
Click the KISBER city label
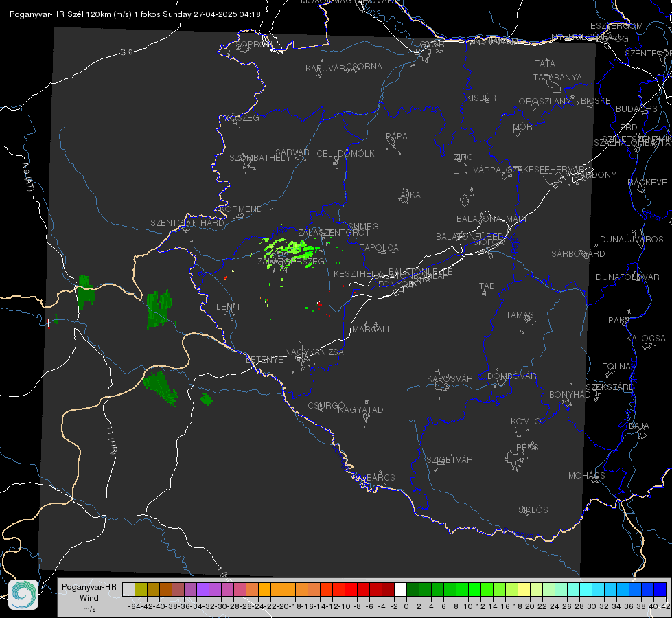481,98
